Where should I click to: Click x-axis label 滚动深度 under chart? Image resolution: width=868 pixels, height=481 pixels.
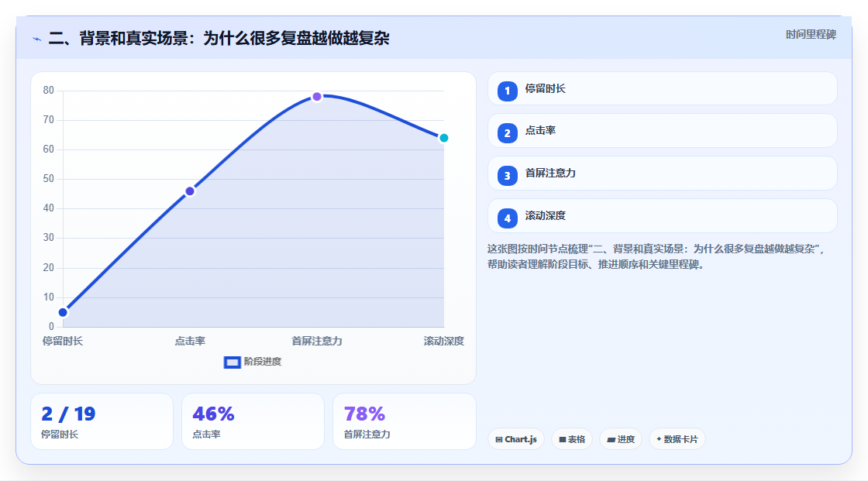click(443, 342)
